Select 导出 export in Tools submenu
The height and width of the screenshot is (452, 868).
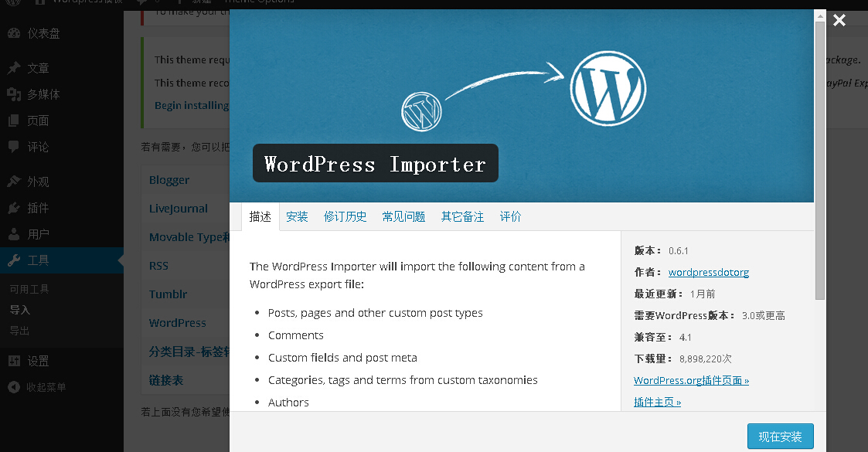19,331
